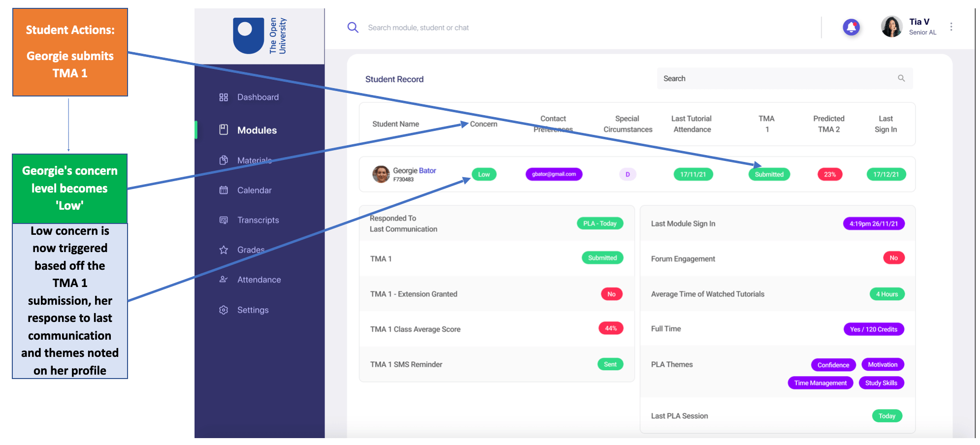The image size is (980, 445).
Task: Click the magnifier icon in top search
Action: tap(353, 28)
